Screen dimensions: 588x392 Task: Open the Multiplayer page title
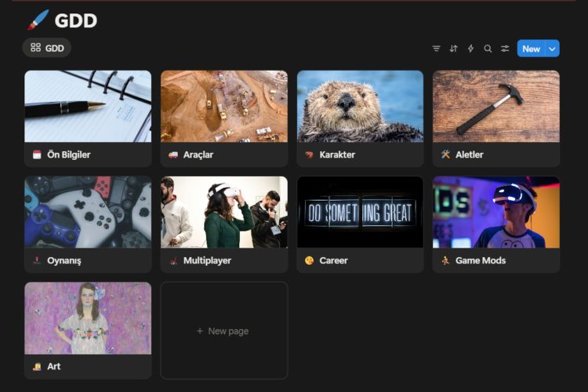pyautogui.click(x=207, y=261)
